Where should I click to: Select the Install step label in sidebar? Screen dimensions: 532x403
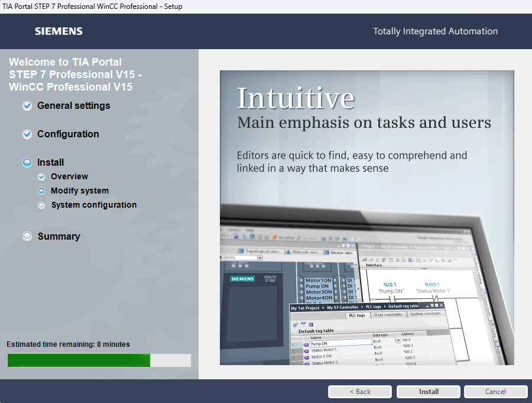(x=51, y=163)
